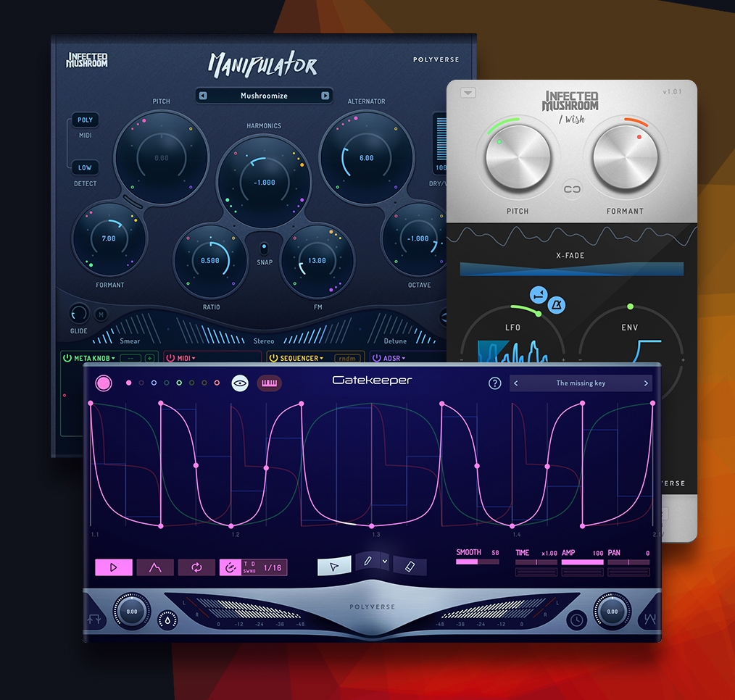Click the HARMONICS knob showing -1.000
The height and width of the screenshot is (700, 735).
click(264, 183)
